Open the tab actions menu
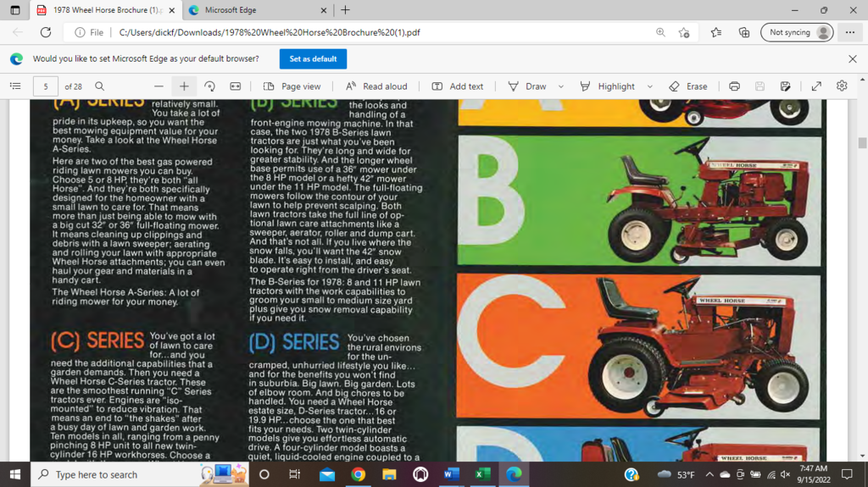The width and height of the screenshot is (868, 487). (x=15, y=10)
